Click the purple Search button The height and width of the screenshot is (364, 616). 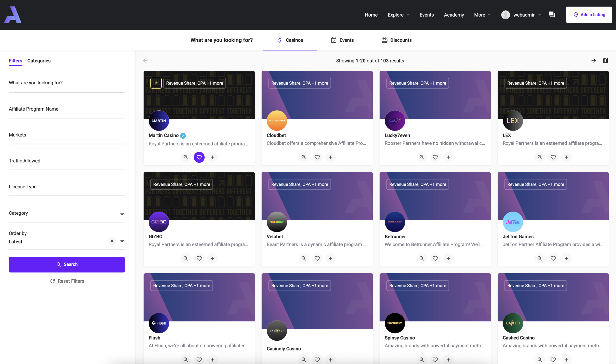67,265
